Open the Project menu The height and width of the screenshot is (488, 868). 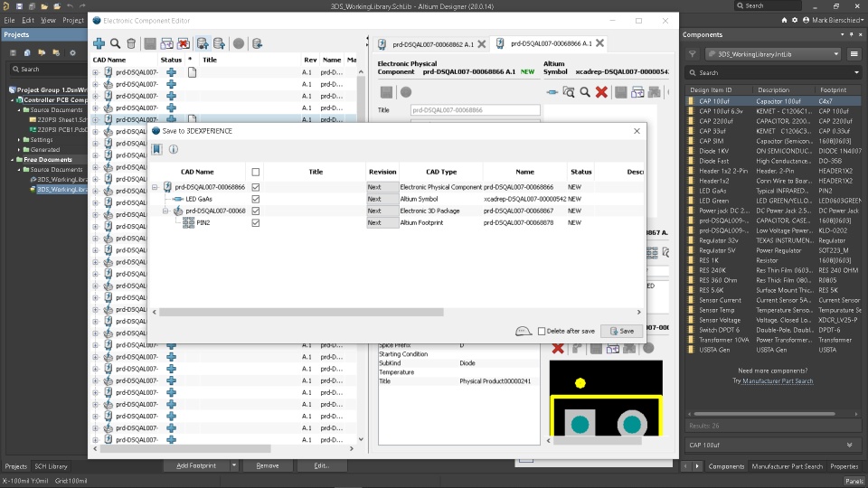73,20
